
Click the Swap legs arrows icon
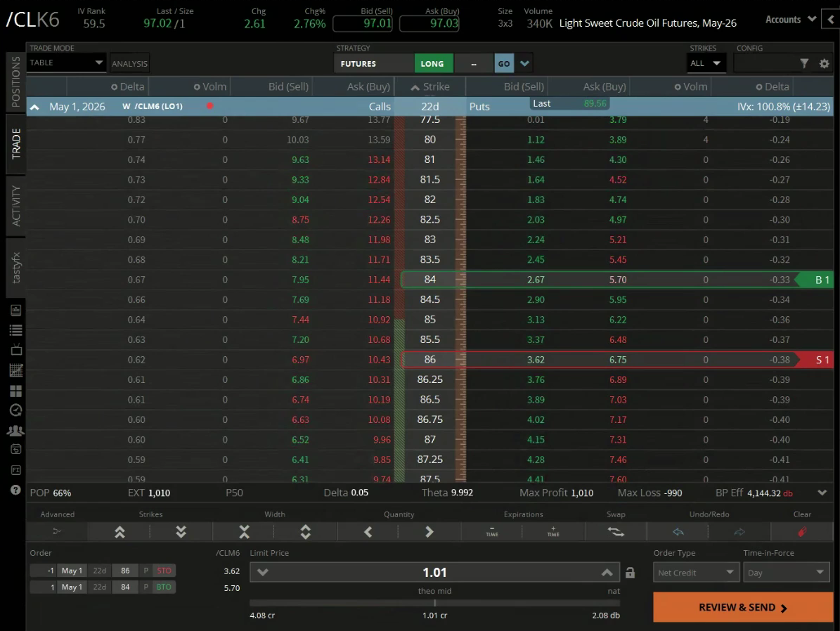pos(616,532)
